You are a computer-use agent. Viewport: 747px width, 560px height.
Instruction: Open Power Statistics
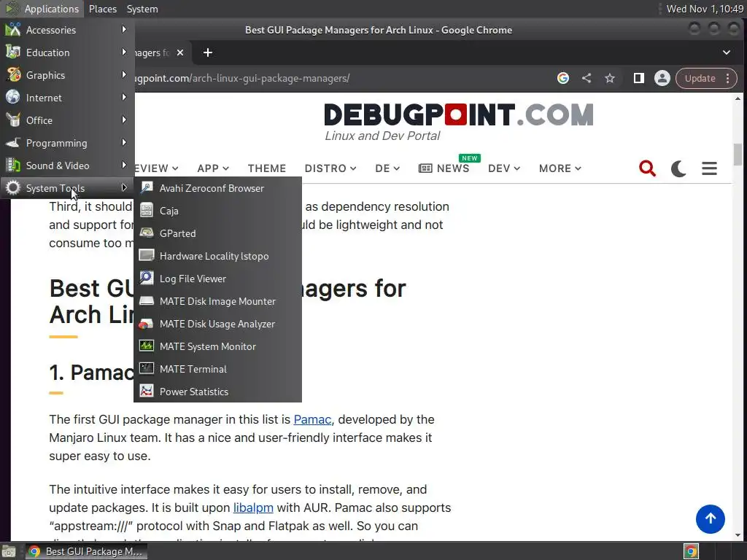point(217,392)
